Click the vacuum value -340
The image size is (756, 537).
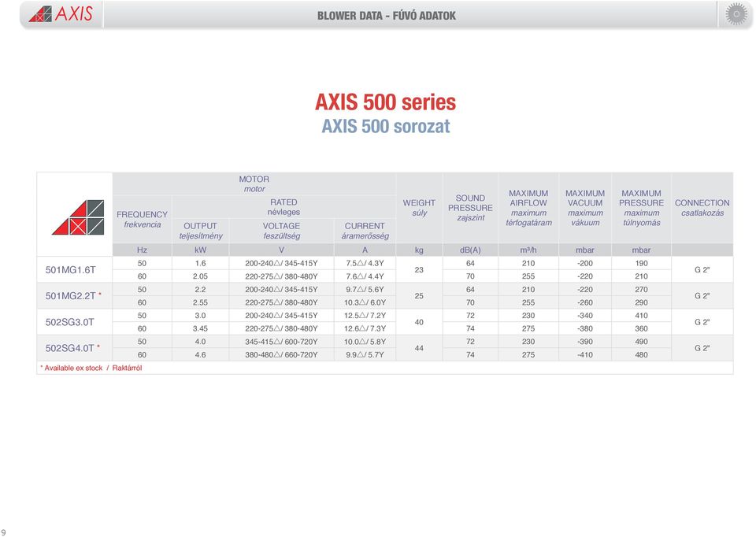pyautogui.click(x=585, y=316)
